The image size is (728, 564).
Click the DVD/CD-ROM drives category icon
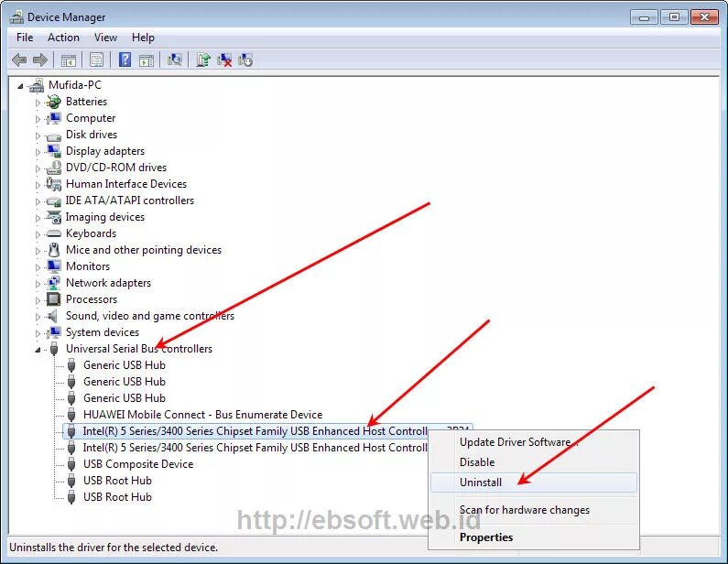(x=54, y=168)
